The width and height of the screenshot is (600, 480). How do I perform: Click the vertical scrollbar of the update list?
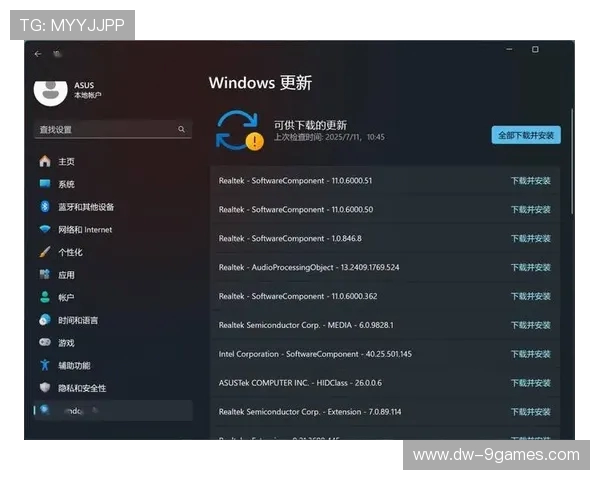tap(572, 162)
